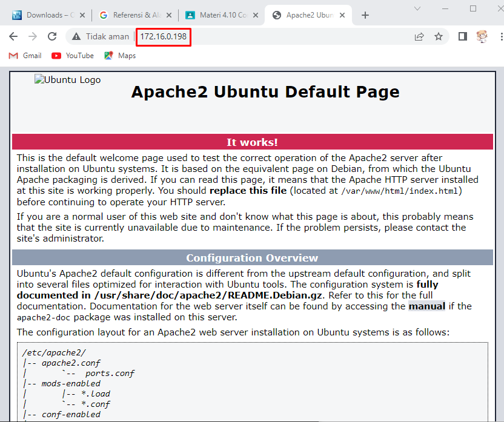Open the browser side panel
The height and width of the screenshot is (422, 504).
tap(463, 36)
